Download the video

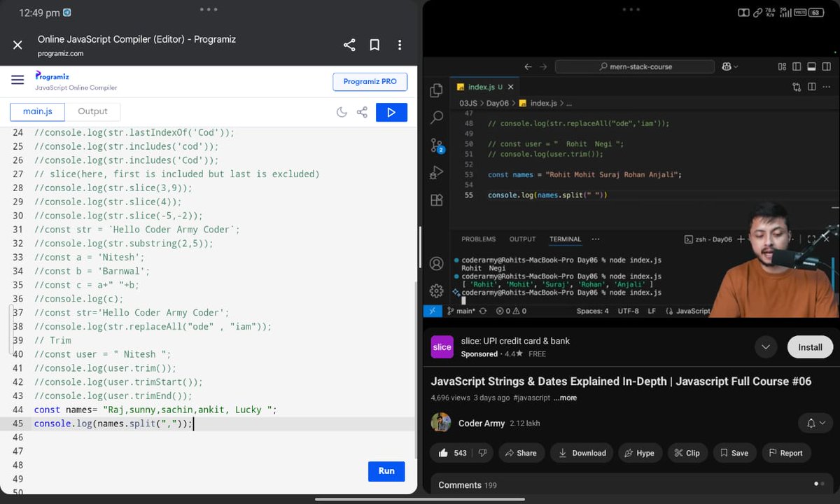(x=582, y=453)
